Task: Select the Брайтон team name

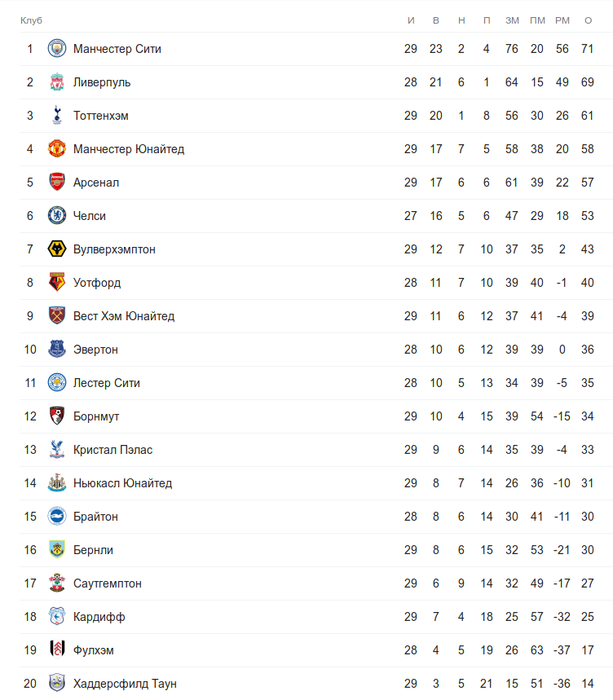Action: coord(95,517)
